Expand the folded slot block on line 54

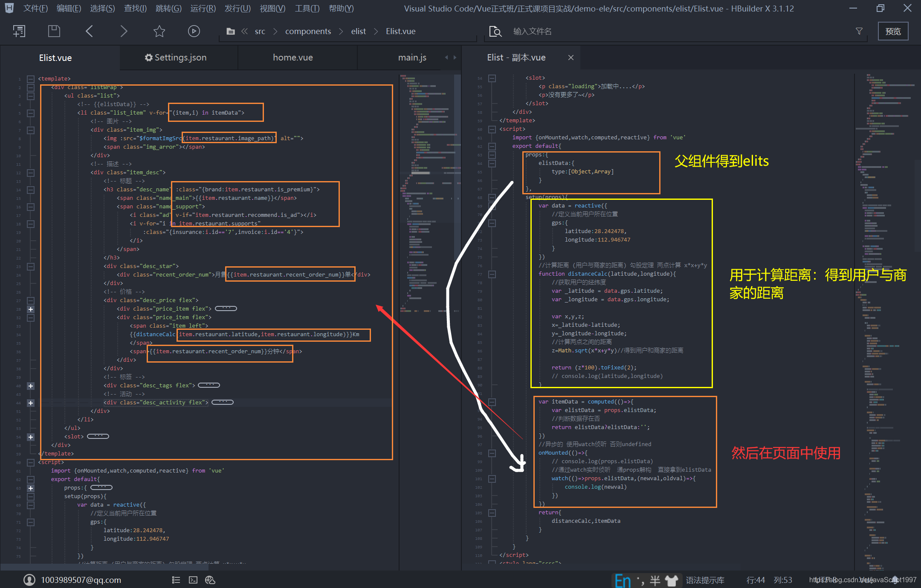point(31,437)
